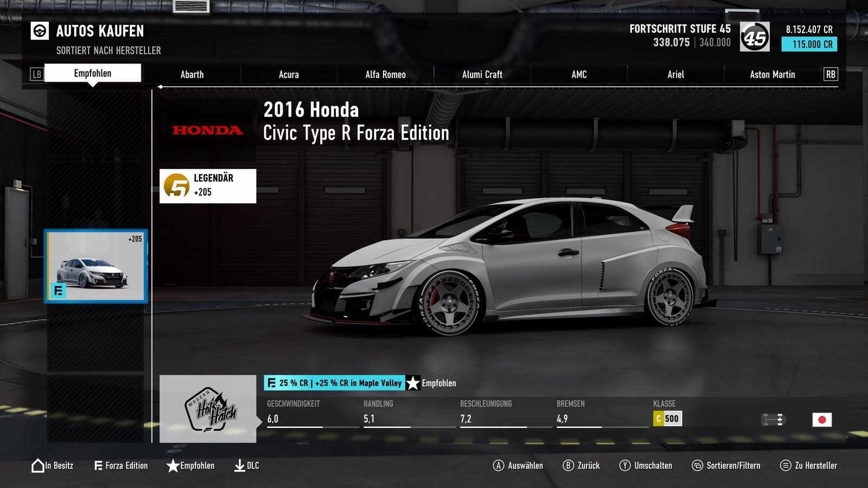This screenshot has width=868, height=488.
Task: Open the Abarth manufacturer tab
Action: pos(192,74)
